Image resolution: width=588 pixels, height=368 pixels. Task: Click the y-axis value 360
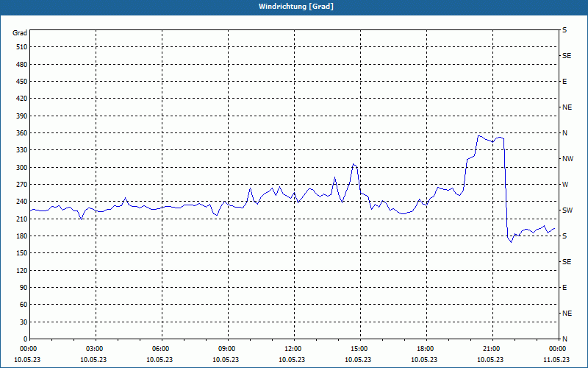pyautogui.click(x=22, y=133)
